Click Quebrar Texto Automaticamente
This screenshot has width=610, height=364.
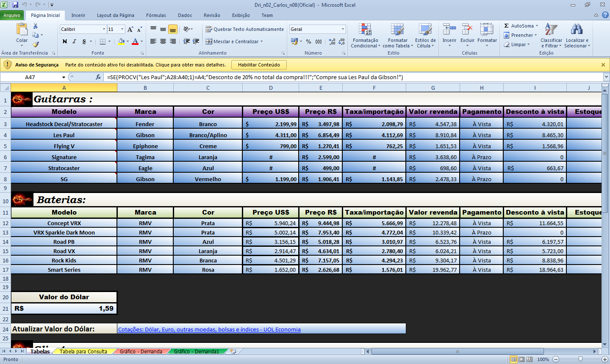[x=244, y=29]
